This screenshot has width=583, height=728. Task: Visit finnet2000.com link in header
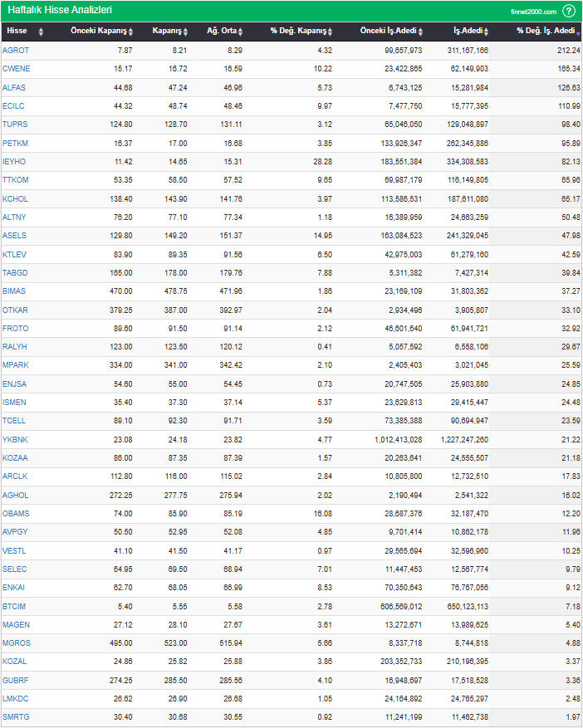[533, 12]
